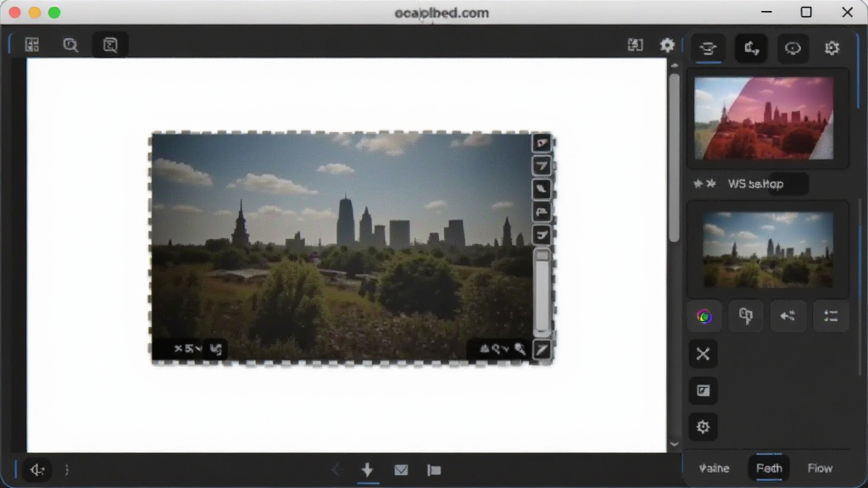The image size is (868, 488).
Task: Click the rotate icon at image bottom-left
Action: pyautogui.click(x=216, y=348)
